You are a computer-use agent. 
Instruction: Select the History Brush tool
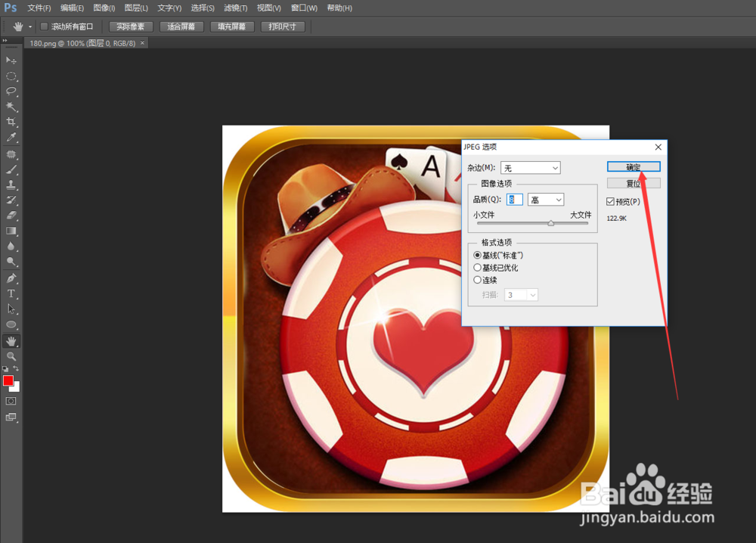coord(11,200)
